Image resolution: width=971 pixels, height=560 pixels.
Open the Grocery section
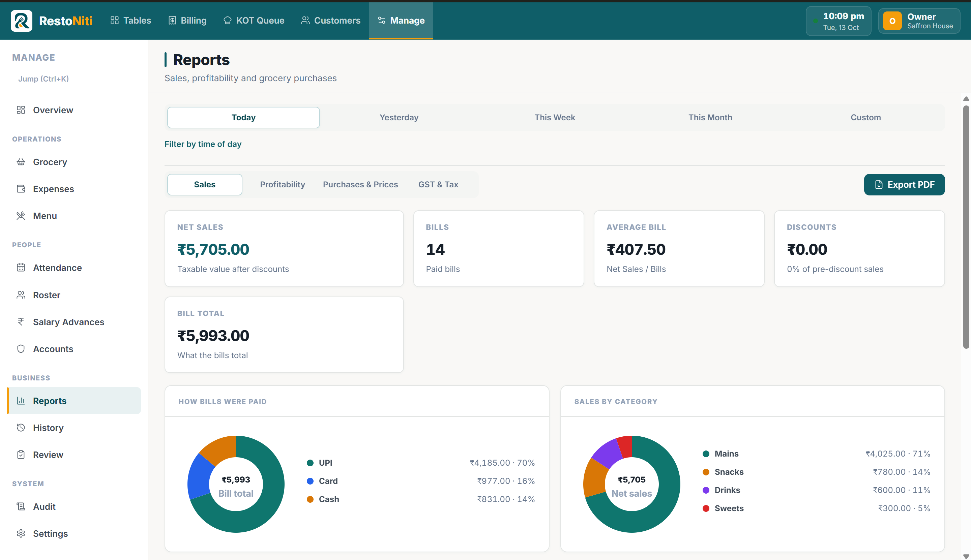(x=74, y=162)
